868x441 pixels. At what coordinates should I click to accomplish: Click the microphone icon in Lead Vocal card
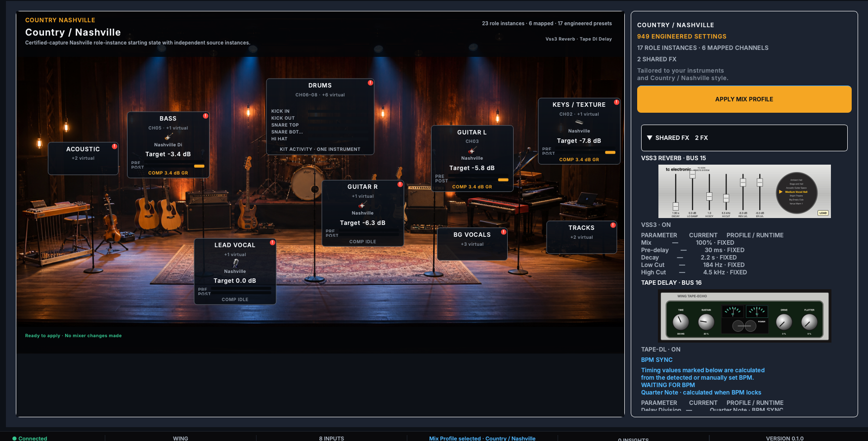pyautogui.click(x=235, y=263)
